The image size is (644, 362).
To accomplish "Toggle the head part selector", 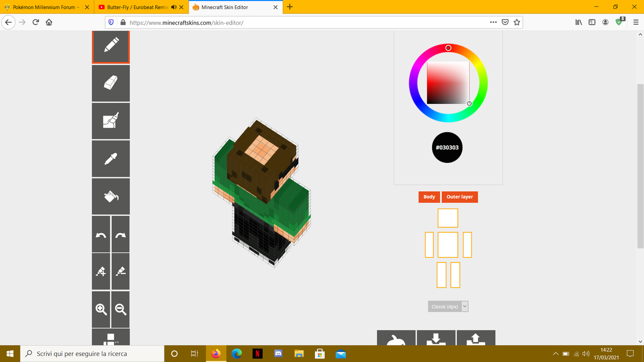I will [x=447, y=218].
